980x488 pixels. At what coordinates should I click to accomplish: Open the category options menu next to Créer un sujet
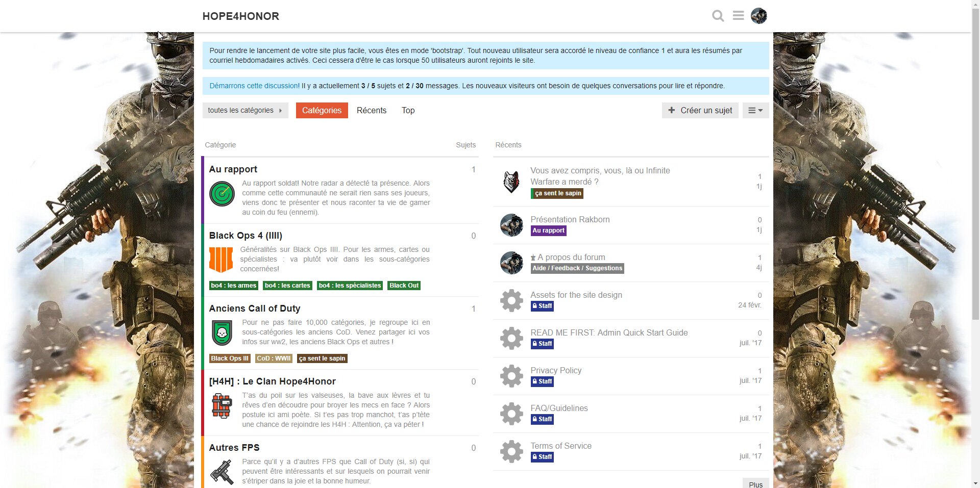(755, 110)
